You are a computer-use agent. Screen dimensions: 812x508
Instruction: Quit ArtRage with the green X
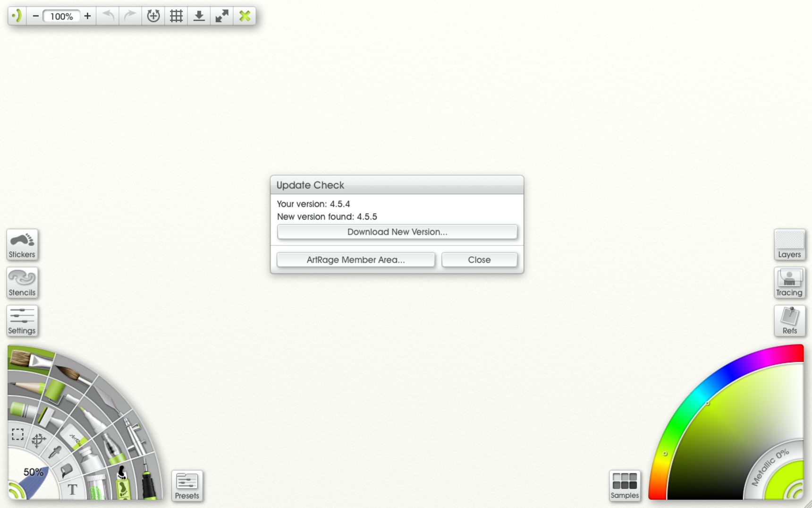[x=245, y=16]
